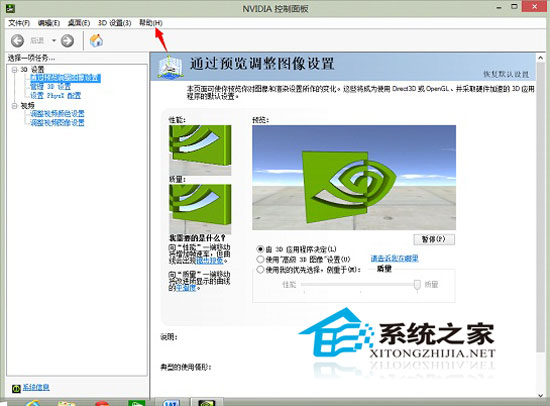Viewport: 550px width, 406px height.
Task: Open the 桌面(E) menu
Action: (79, 23)
